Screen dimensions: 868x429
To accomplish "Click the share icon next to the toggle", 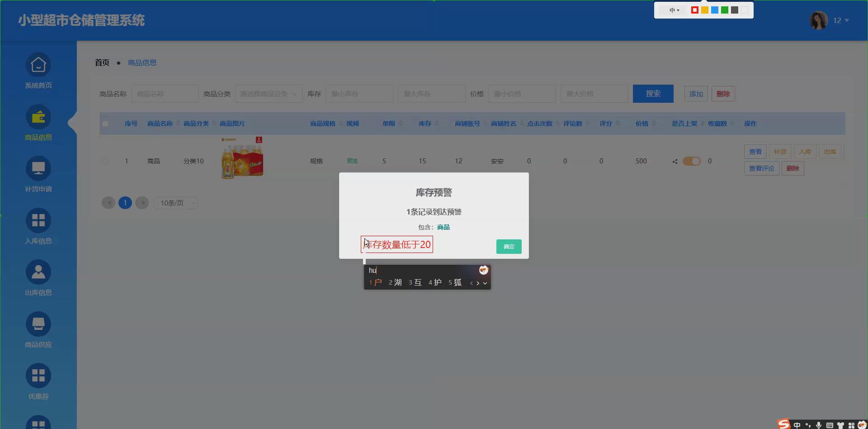I will pos(675,161).
